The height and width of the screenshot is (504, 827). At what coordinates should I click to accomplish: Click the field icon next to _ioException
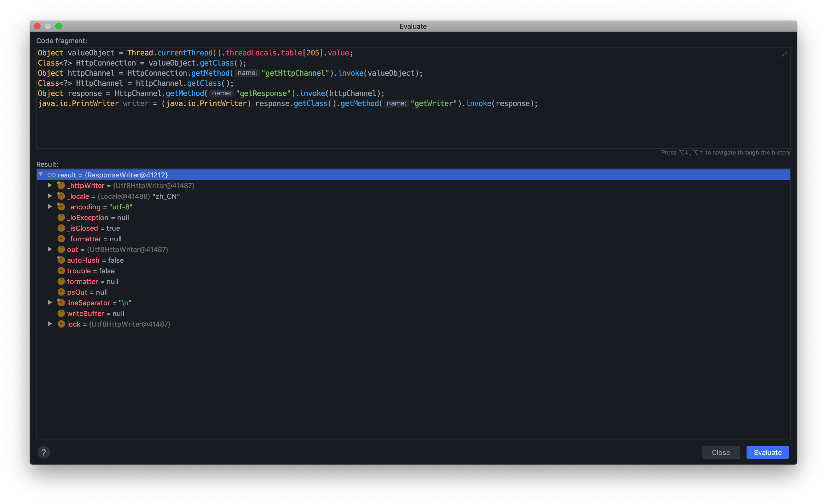61,217
